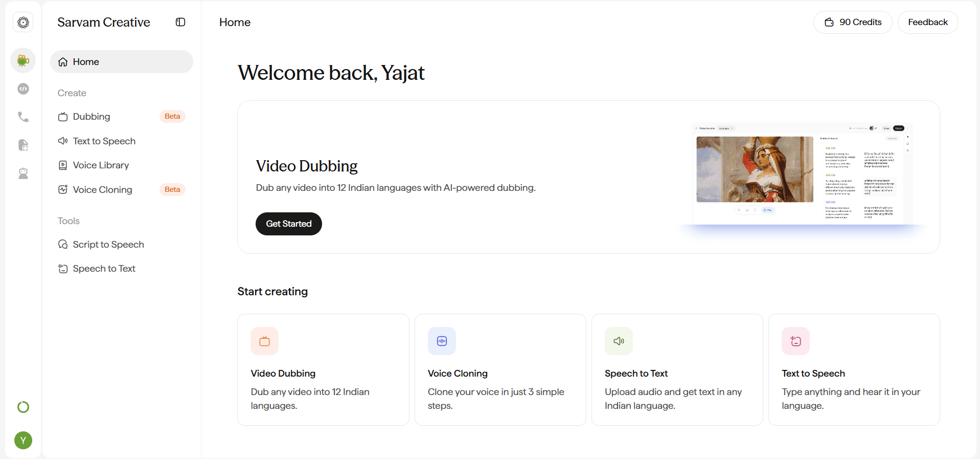Open Voice Library in the sidebar
980x459 pixels.
tap(122, 165)
